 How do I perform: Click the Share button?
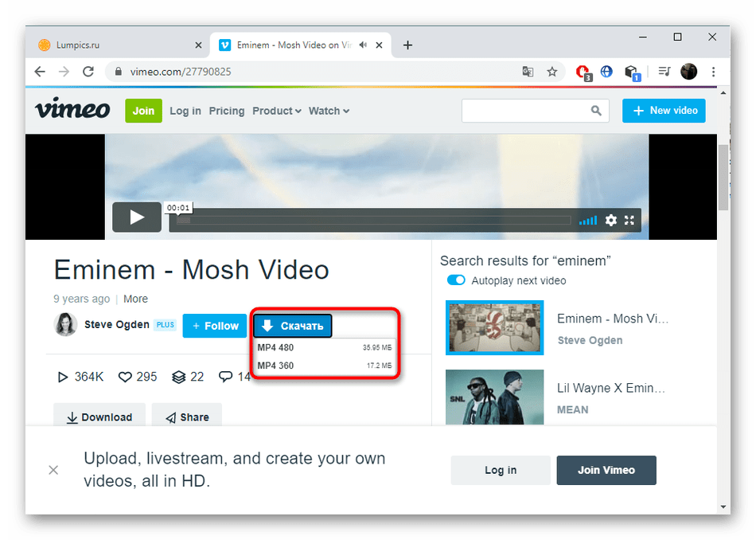(x=187, y=415)
